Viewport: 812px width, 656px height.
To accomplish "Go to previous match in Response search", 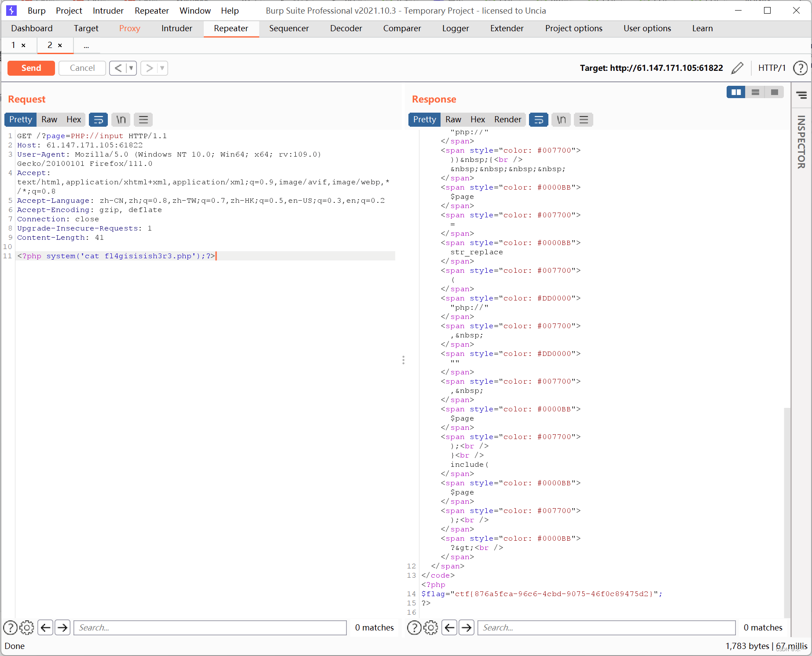I will pos(449,628).
